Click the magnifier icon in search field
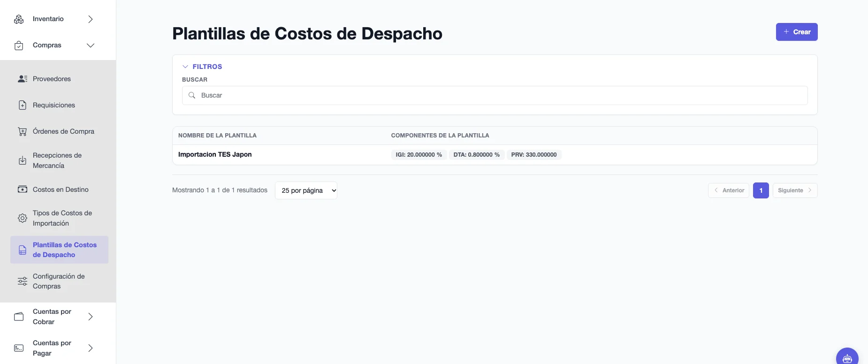 (x=192, y=95)
